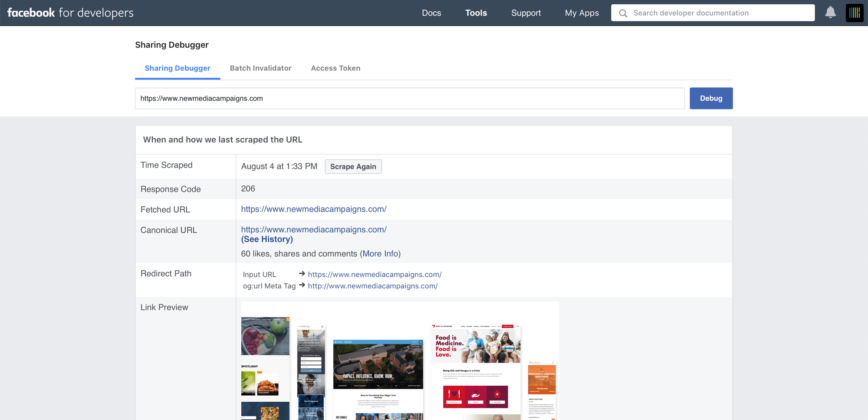Click the See History link

(x=267, y=239)
